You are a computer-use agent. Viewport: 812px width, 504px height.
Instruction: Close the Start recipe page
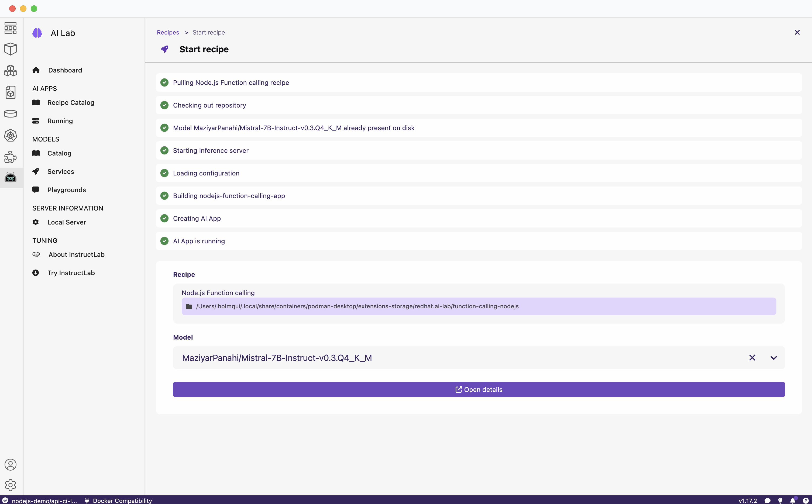tap(797, 32)
